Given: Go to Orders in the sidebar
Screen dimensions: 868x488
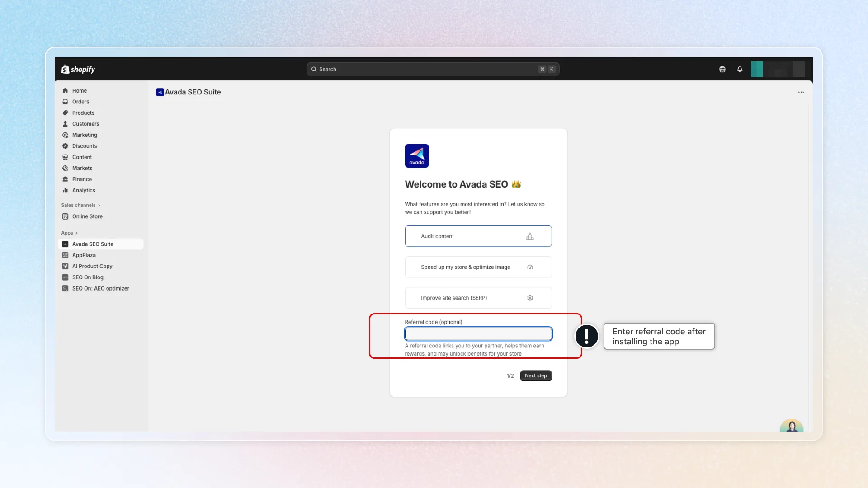Looking at the screenshot, I should 101,102.
